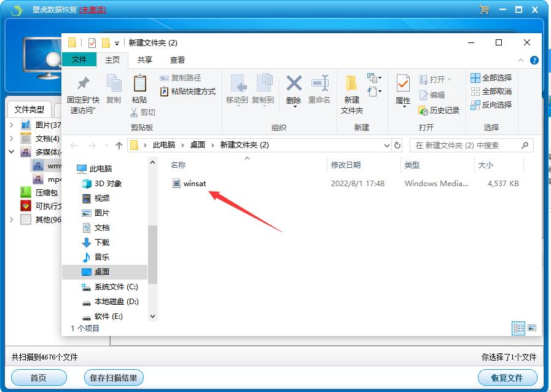Click Select All in ribbon

pyautogui.click(x=491, y=78)
